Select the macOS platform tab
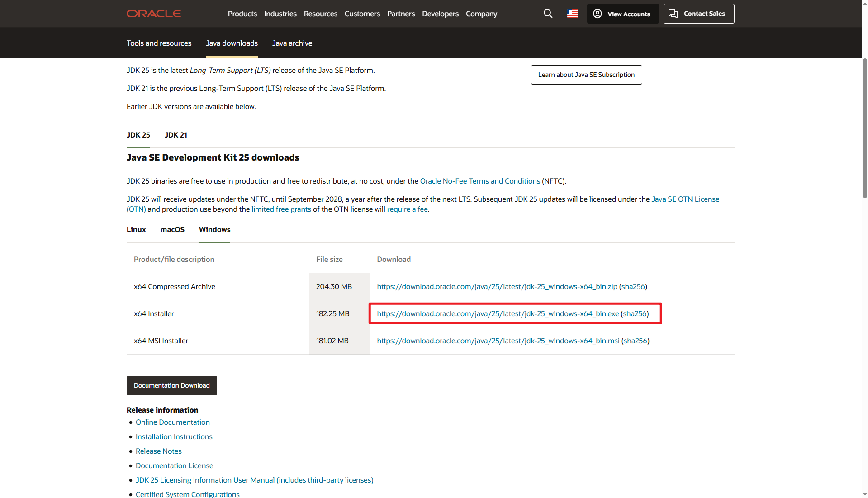Screen dimensions: 868x498 172,229
